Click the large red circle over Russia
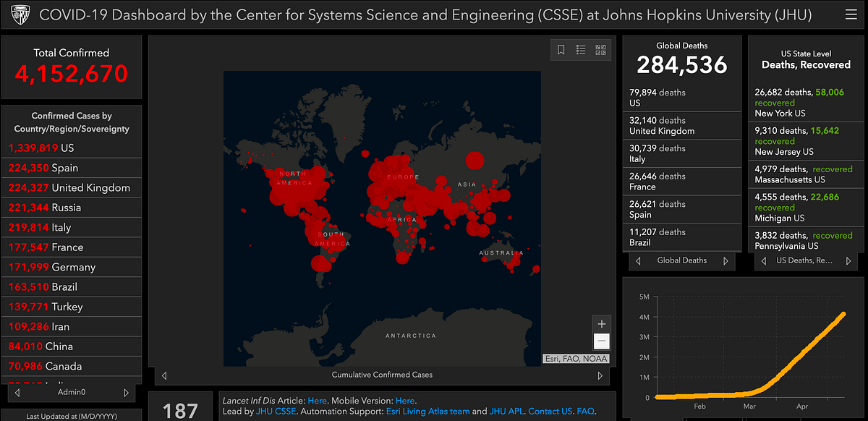This screenshot has height=421, width=868. pos(475,161)
